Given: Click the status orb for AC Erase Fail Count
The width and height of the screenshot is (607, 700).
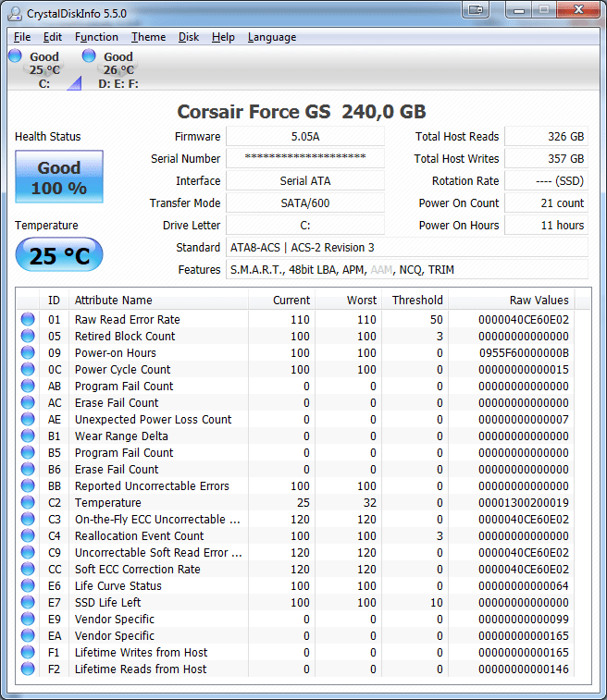Looking at the screenshot, I should click(x=28, y=402).
